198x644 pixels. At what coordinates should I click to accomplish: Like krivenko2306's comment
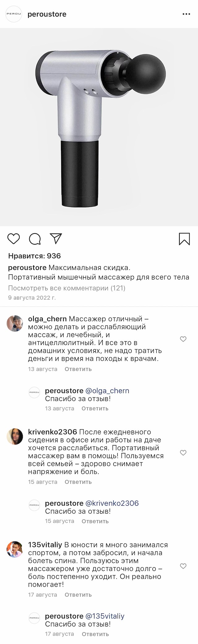pos(183,453)
